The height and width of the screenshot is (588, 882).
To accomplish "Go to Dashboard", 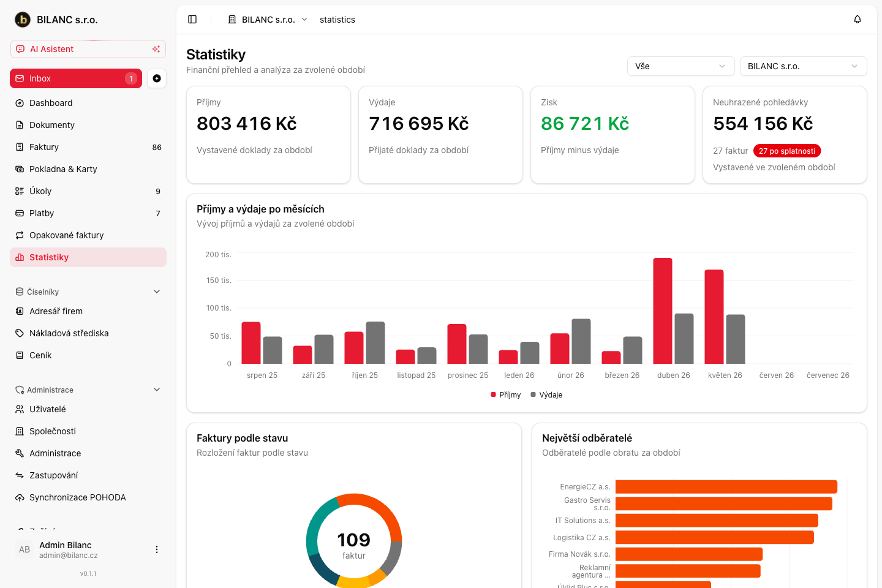I will (88, 103).
